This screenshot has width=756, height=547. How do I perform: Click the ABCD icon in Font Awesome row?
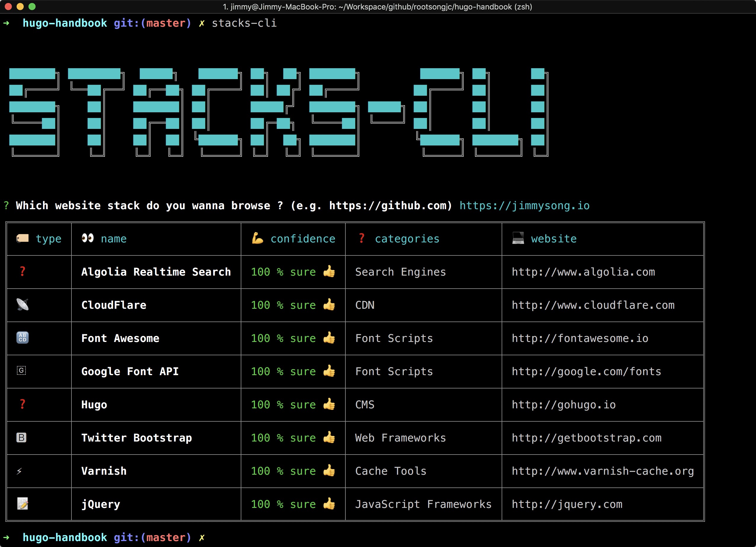click(22, 338)
